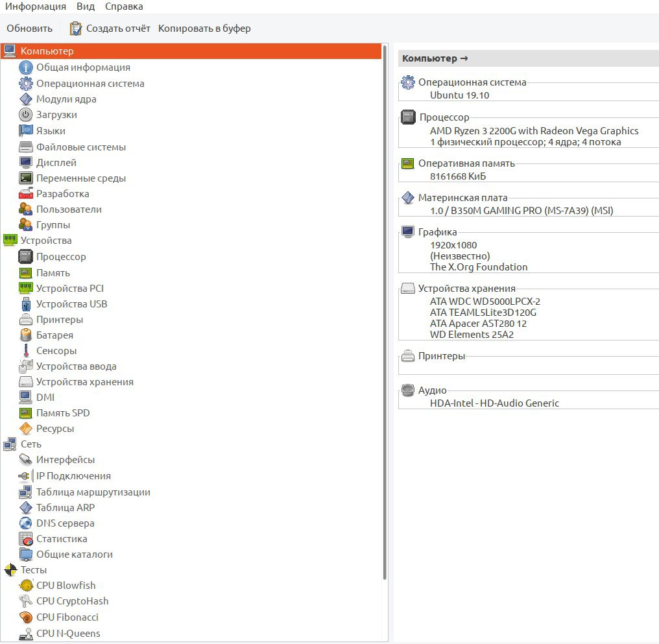Click the 8161668 КиБ memory value
Image resolution: width=659 pixels, height=644 pixels.
click(458, 176)
